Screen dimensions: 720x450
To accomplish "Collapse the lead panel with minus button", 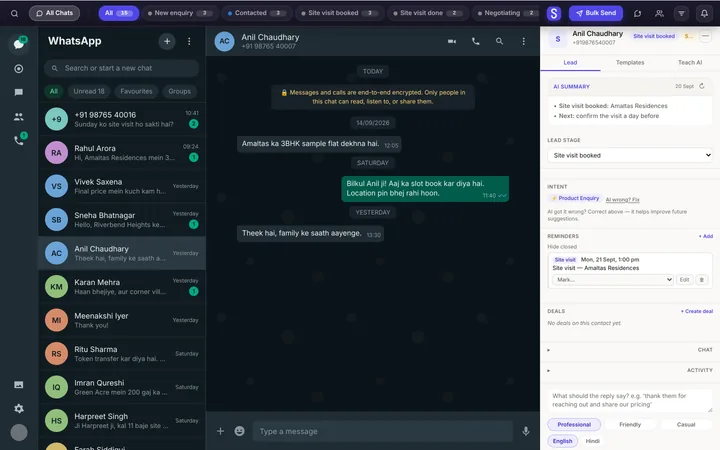I will click(705, 36).
